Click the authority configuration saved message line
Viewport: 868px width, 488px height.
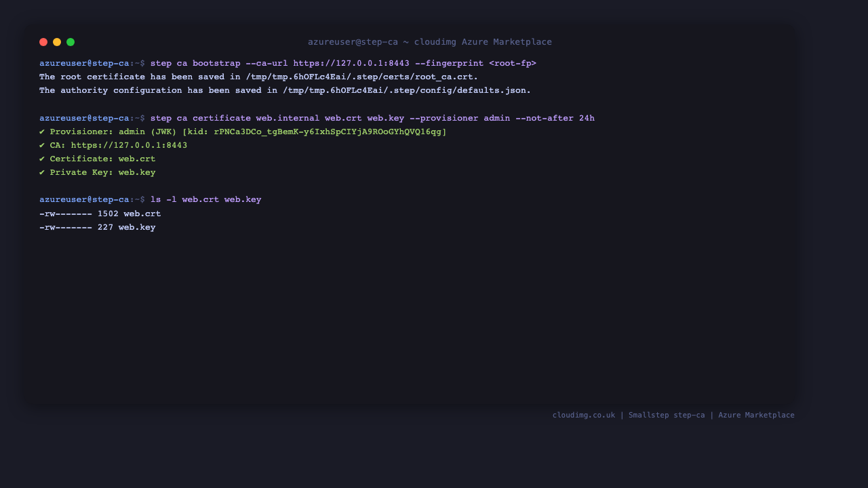point(285,91)
